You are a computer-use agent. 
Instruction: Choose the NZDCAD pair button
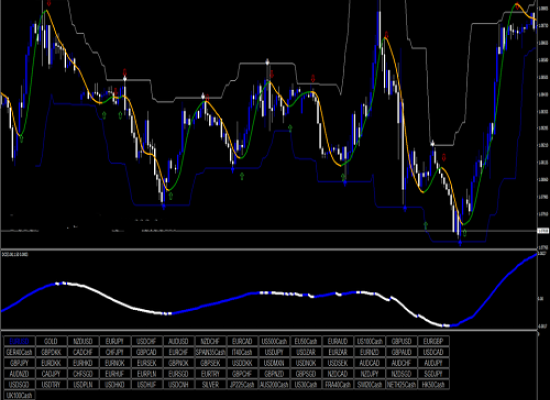[x=337, y=374]
